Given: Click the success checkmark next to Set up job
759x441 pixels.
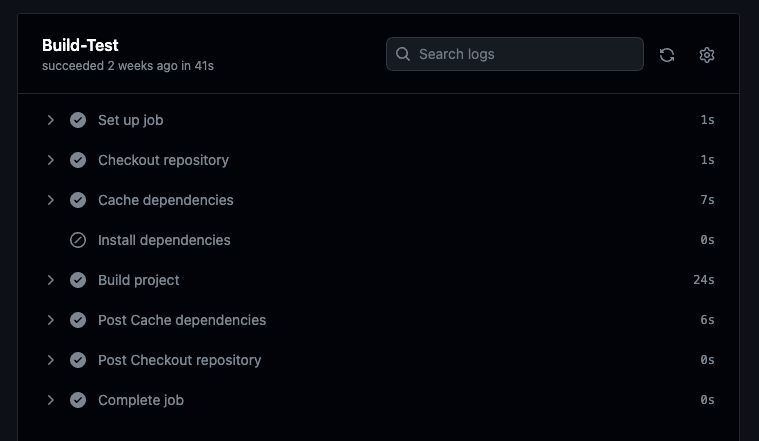Looking at the screenshot, I should pyautogui.click(x=78, y=120).
